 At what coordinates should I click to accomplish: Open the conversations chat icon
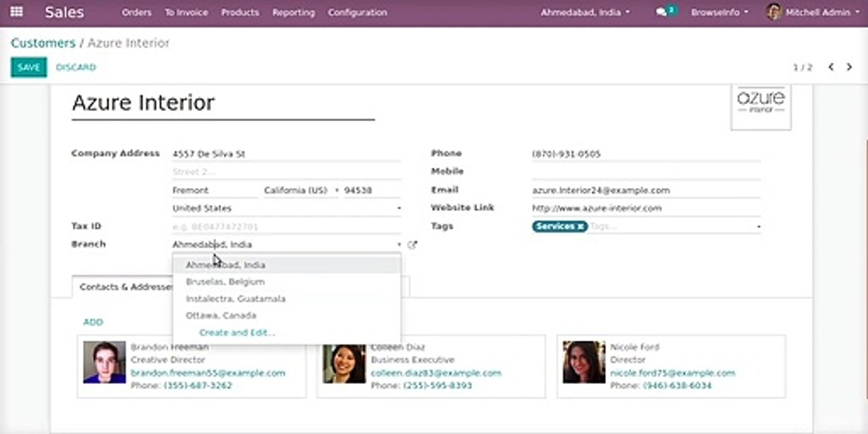[x=662, y=12]
